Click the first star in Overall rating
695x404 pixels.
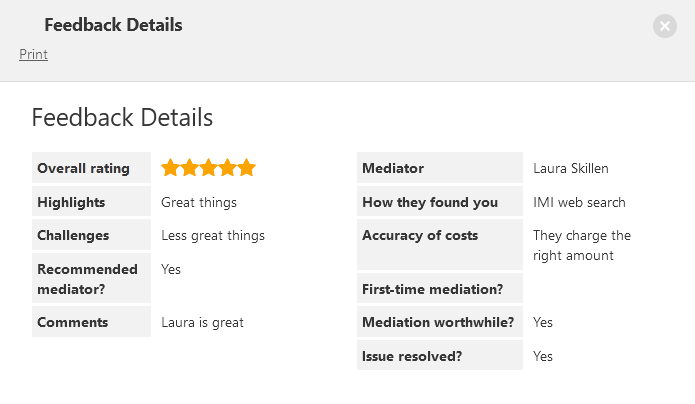(170, 168)
